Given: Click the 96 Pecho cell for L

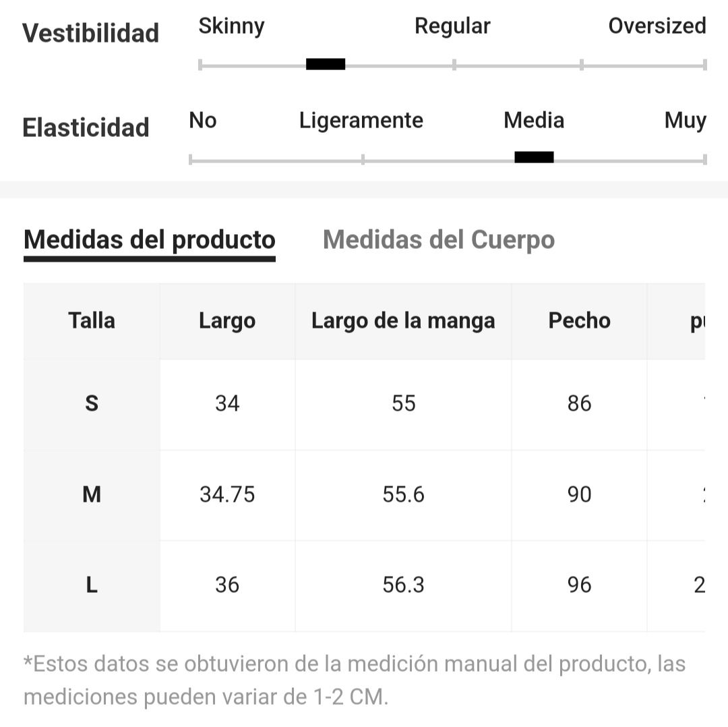Looking at the screenshot, I should [x=580, y=585].
